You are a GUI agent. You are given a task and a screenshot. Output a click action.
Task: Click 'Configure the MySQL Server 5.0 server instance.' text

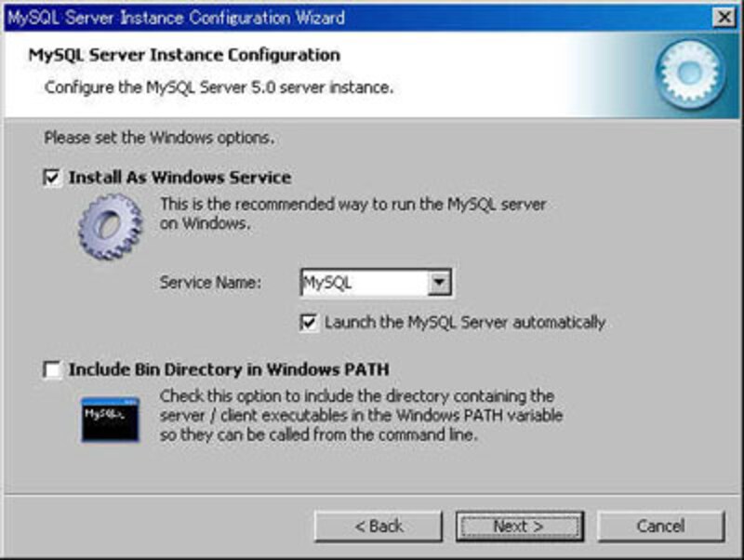[x=219, y=87]
